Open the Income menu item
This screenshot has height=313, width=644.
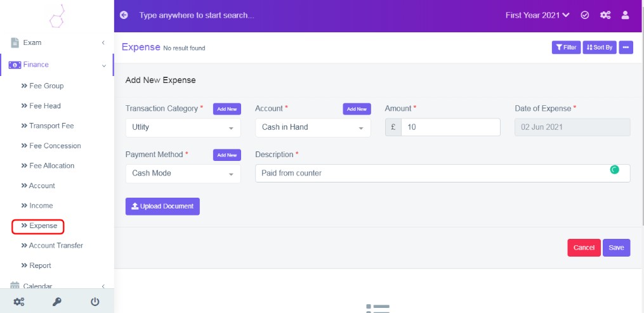pyautogui.click(x=37, y=205)
